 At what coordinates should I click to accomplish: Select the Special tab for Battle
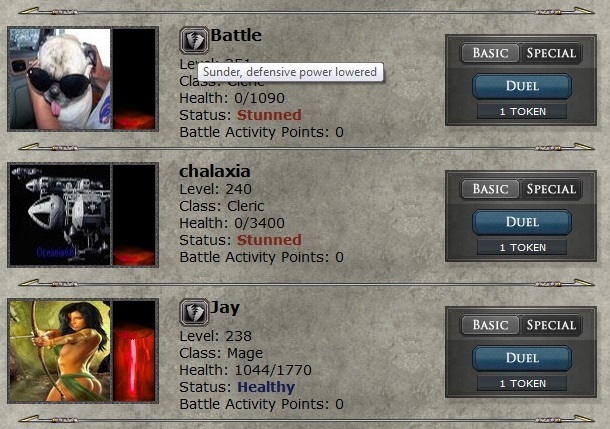pyautogui.click(x=551, y=53)
